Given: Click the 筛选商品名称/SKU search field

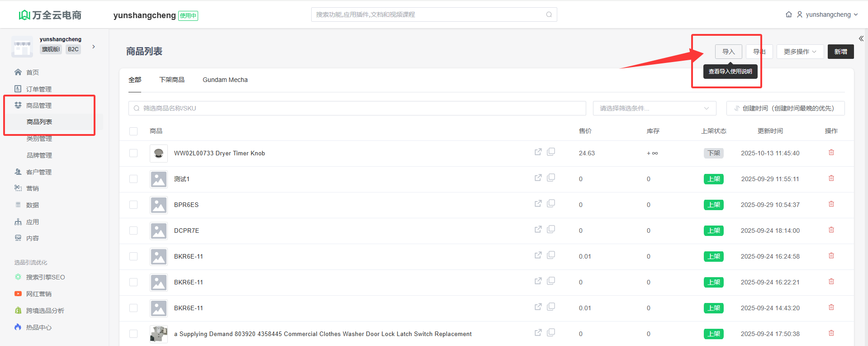Looking at the screenshot, I should [x=357, y=108].
